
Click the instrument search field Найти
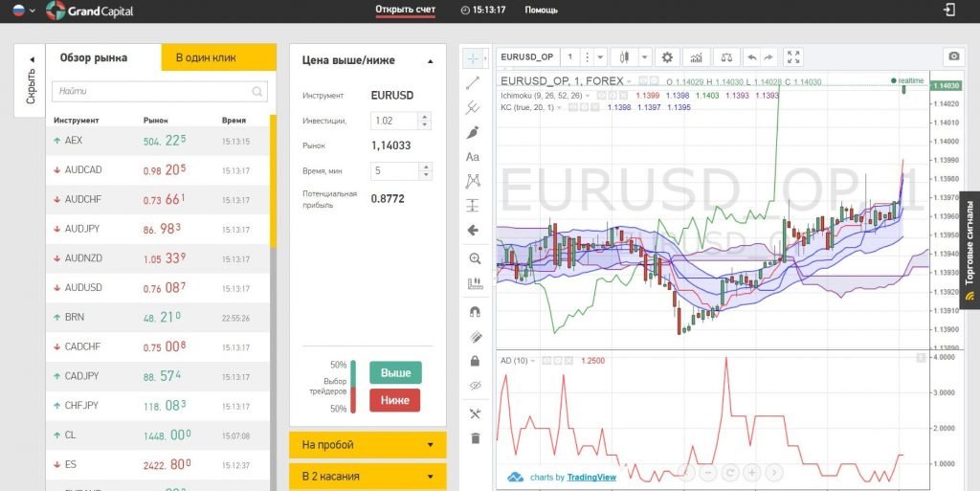tap(153, 91)
